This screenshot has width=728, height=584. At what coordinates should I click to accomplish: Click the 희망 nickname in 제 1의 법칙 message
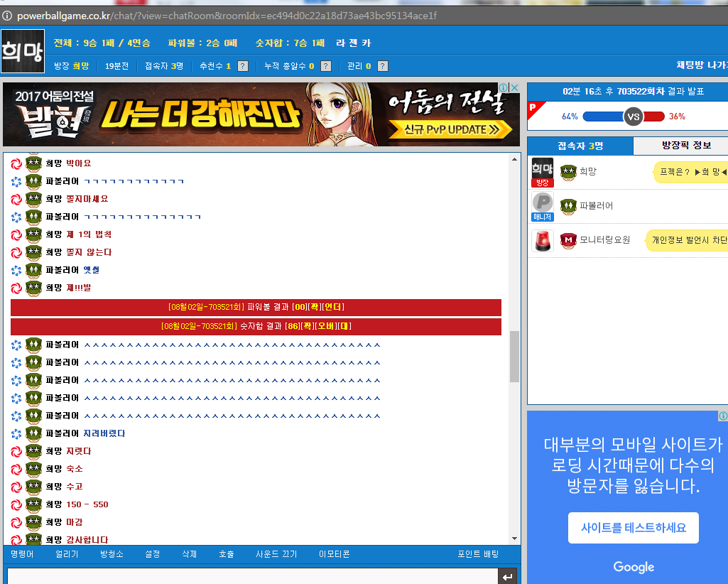pos(54,234)
